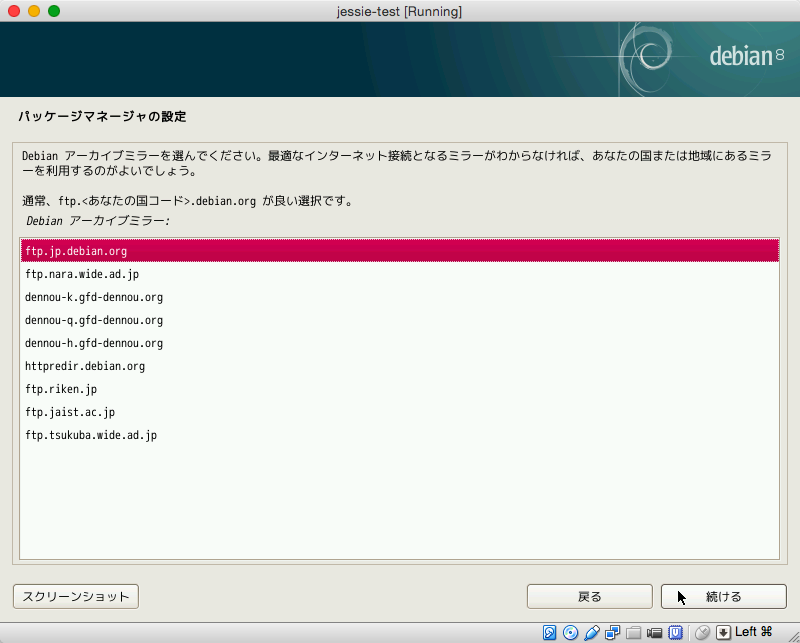
Task: Click the video capture status icon
Action: click(x=654, y=633)
